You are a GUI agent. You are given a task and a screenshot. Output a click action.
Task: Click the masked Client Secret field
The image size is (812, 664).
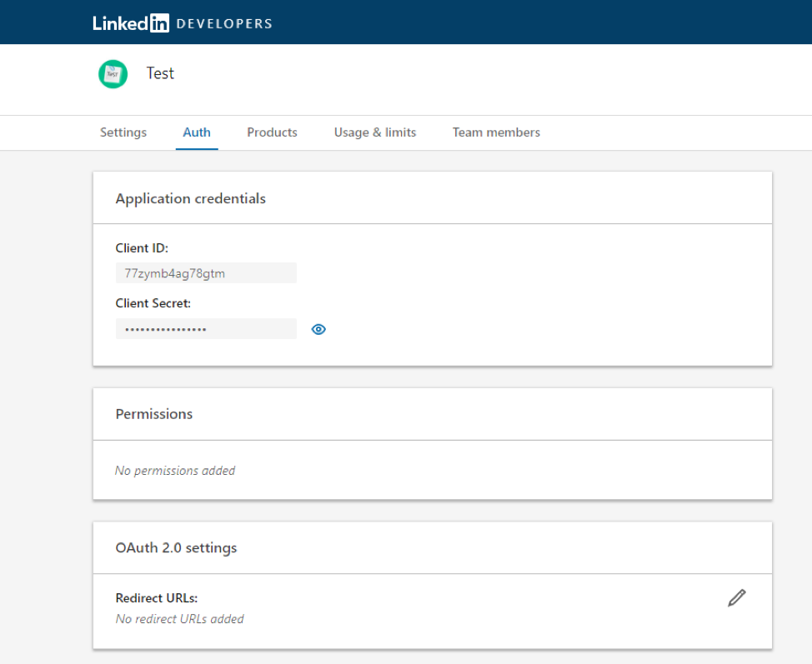click(x=206, y=328)
